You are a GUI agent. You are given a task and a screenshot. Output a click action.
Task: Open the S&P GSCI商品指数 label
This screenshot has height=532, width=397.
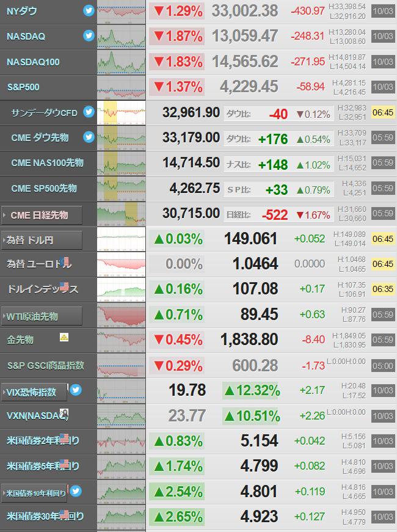tap(46, 365)
